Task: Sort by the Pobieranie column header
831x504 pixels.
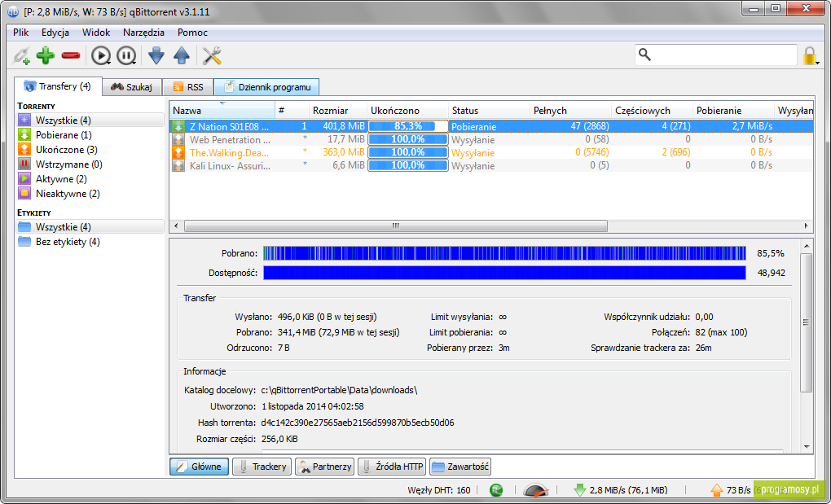Action: (733, 111)
